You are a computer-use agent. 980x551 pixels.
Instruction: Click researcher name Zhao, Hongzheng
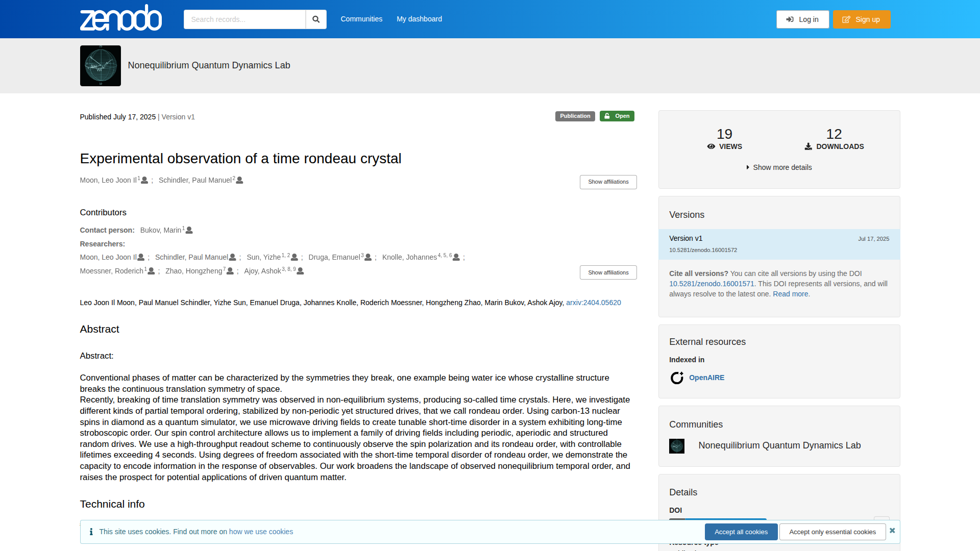194,271
